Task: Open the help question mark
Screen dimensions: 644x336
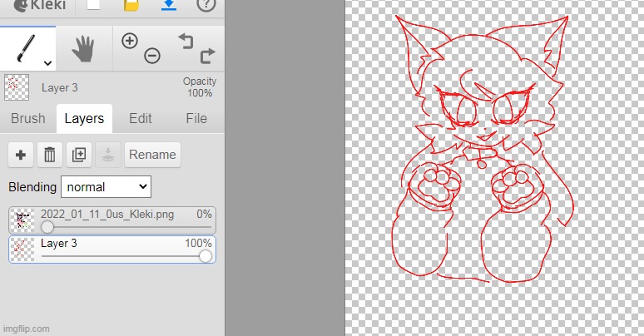Action: (206, 5)
